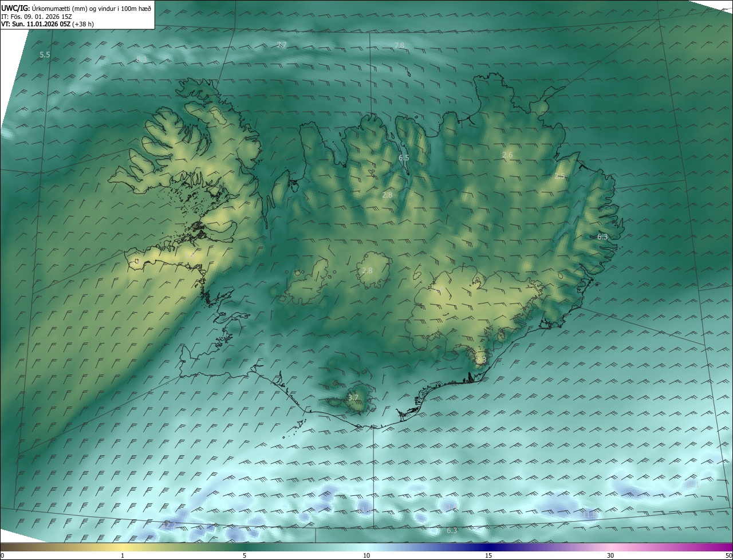
Task: Click the 8.3 precipitation value on the map
Action: tap(141, 59)
